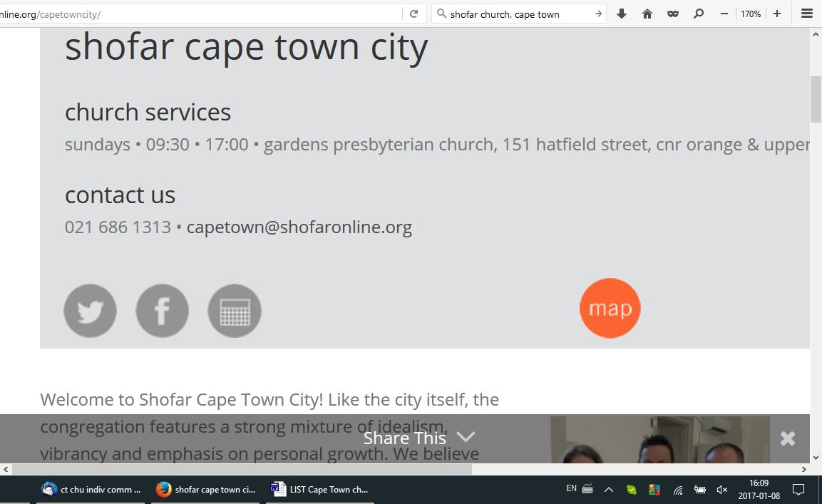Expand the Share This chevron
Viewport: 822px width, 504px height.
tap(466, 436)
